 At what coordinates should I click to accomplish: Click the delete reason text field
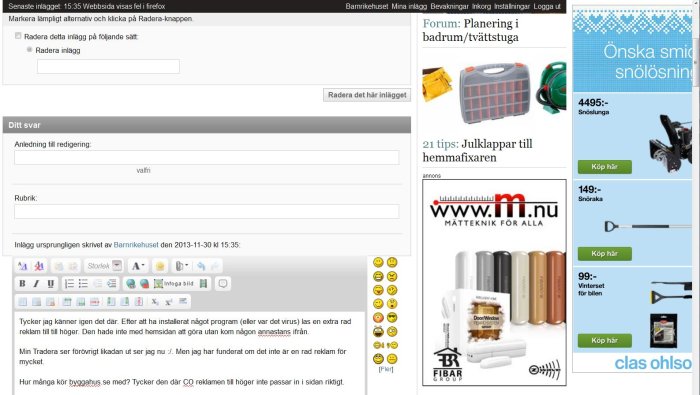[108, 67]
